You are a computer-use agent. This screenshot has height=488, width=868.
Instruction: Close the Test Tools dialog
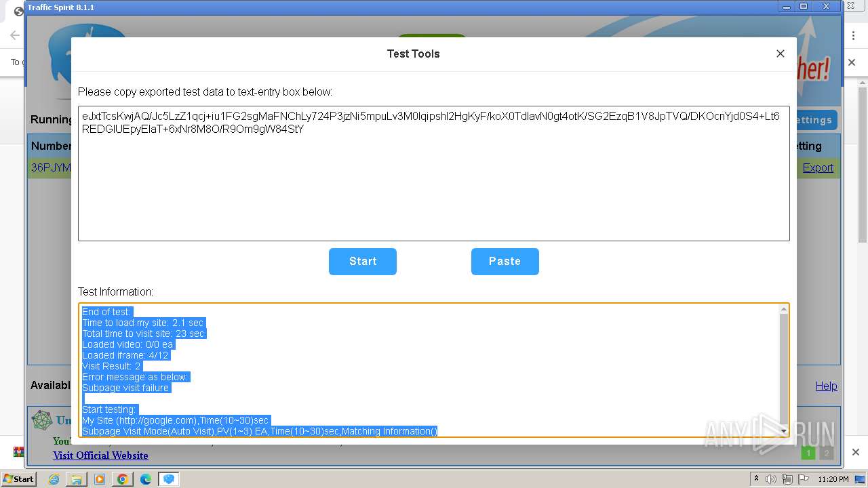point(781,54)
